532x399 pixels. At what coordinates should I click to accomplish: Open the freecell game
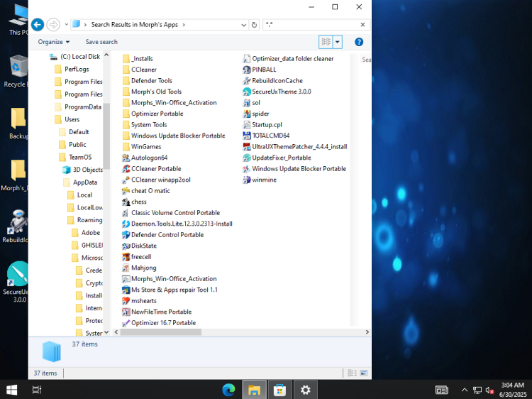coord(137,257)
